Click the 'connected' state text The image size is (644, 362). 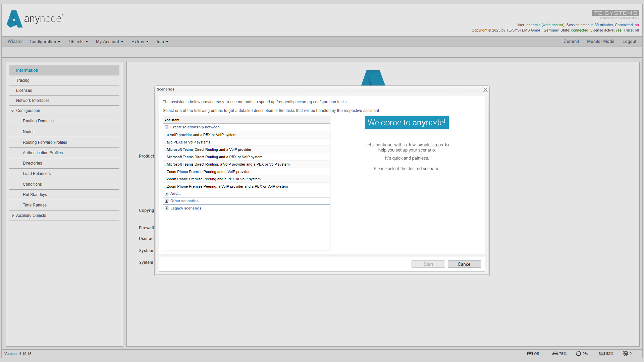point(580,30)
